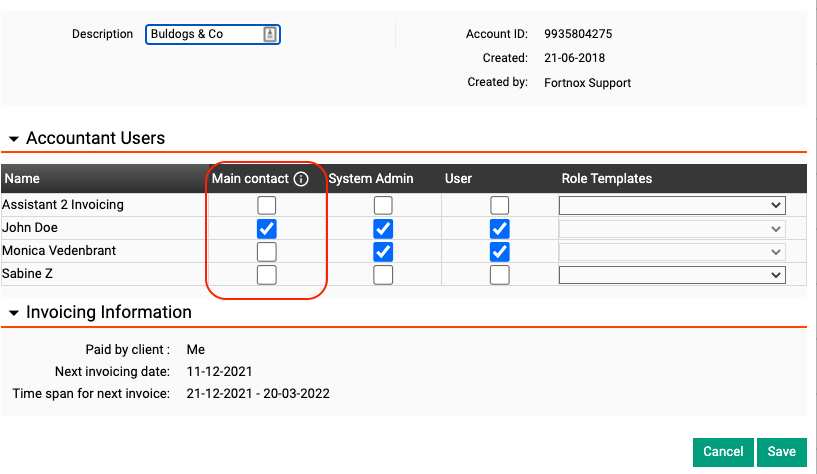Screen dimensions: 817x474
Task: Select the name Assistant 2 Invoicing
Action: [x=63, y=205]
